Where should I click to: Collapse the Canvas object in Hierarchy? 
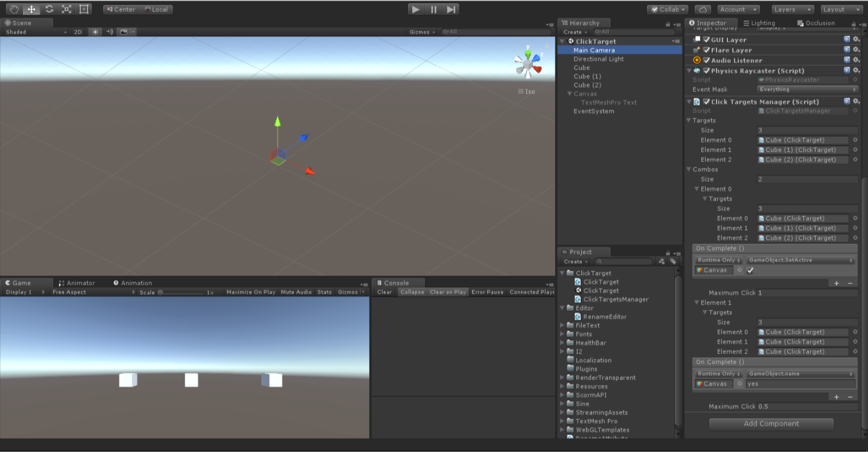(569, 94)
